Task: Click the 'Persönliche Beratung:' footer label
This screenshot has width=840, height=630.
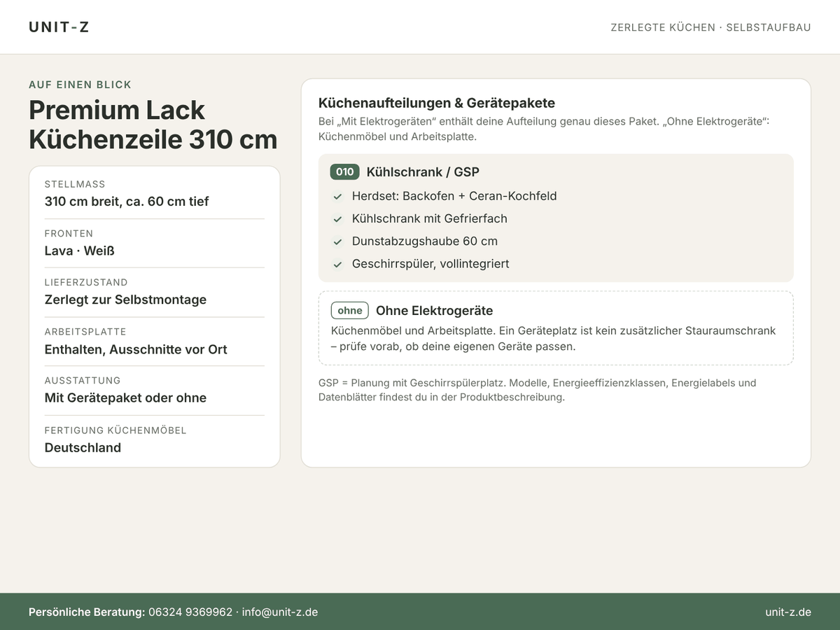Action: (x=87, y=612)
